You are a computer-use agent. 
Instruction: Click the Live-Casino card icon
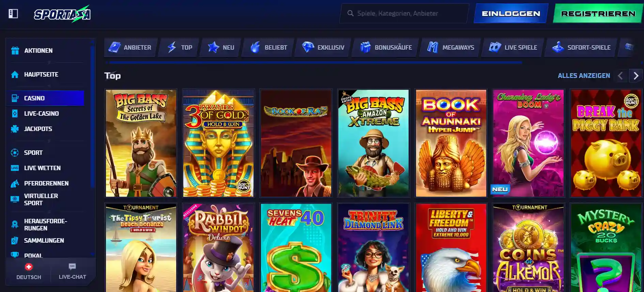(x=15, y=113)
